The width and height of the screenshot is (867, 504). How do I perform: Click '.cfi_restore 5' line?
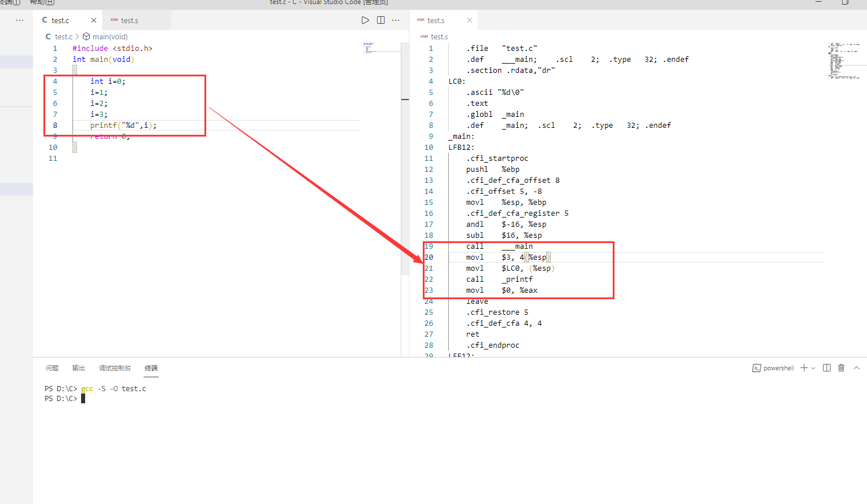coord(497,312)
